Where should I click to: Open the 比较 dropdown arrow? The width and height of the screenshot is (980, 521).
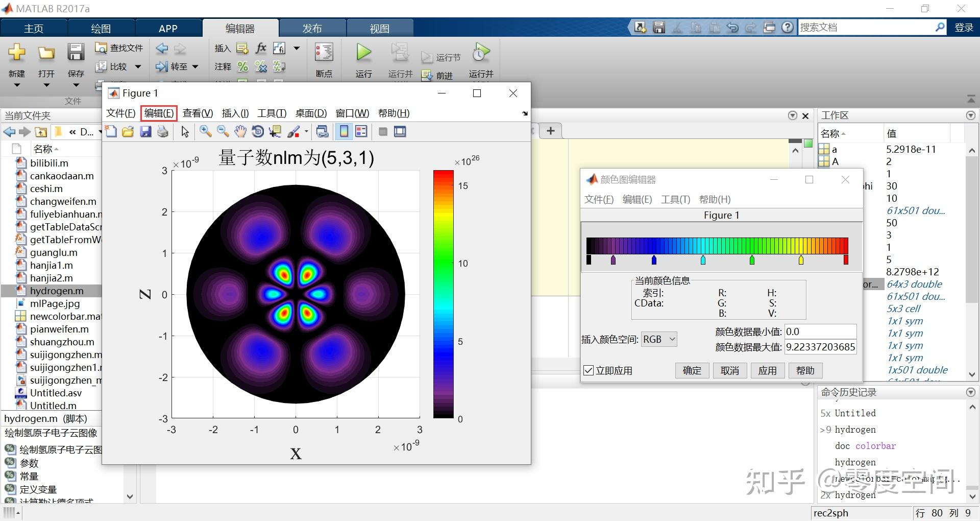pyautogui.click(x=138, y=67)
